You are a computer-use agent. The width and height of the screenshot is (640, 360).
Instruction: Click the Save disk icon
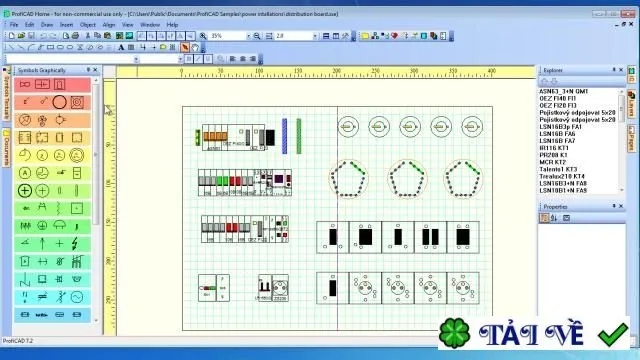coord(31,36)
